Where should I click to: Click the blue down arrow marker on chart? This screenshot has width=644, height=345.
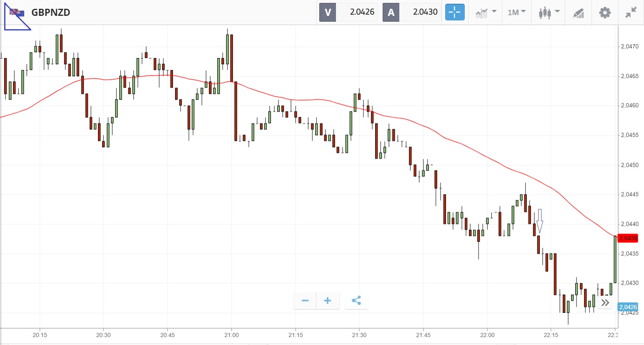pos(540,221)
